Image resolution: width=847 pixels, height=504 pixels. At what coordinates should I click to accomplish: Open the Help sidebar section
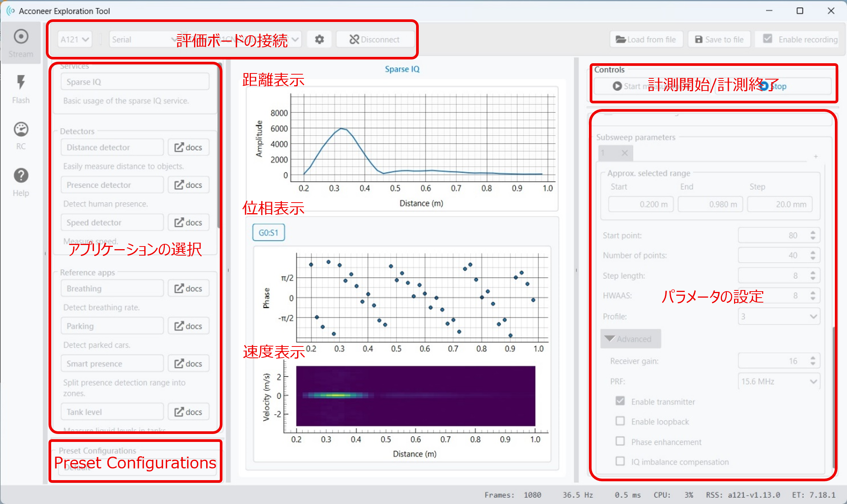(21, 182)
